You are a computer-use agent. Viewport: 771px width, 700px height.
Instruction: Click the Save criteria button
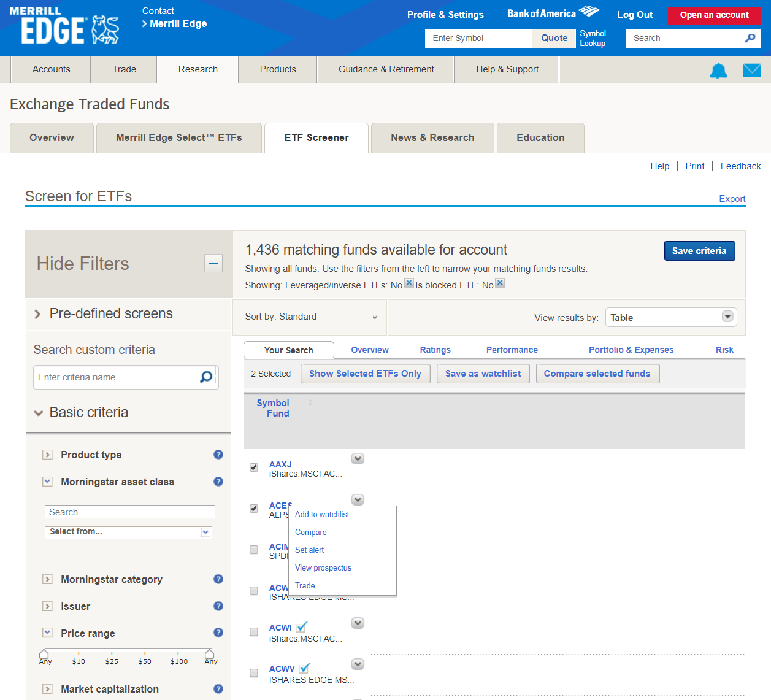tap(699, 251)
